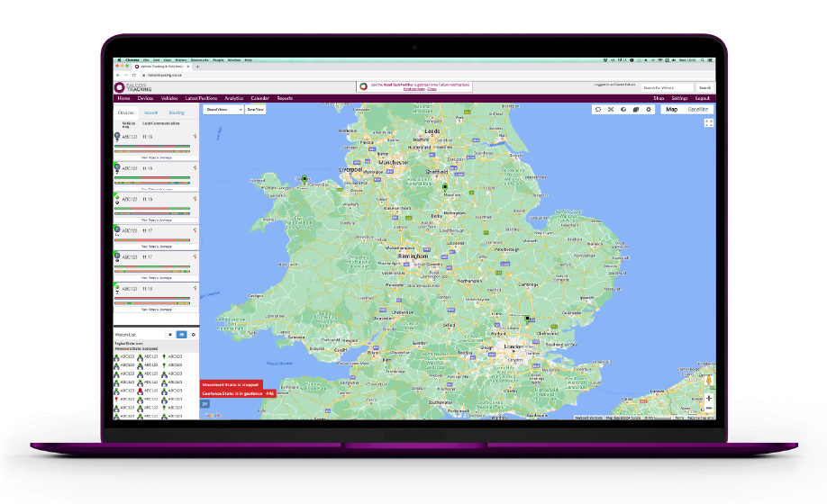Select the Devices tab in side panel

(126, 112)
